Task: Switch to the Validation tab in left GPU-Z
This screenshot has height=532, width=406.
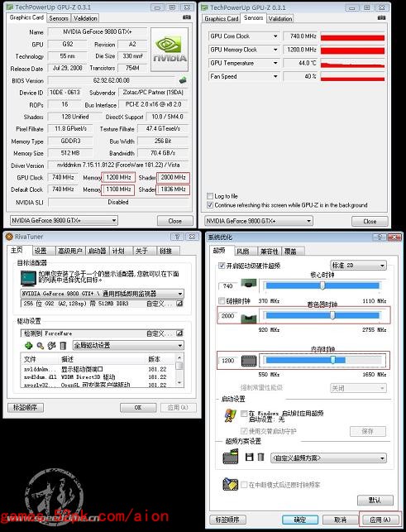Action: pos(85,18)
